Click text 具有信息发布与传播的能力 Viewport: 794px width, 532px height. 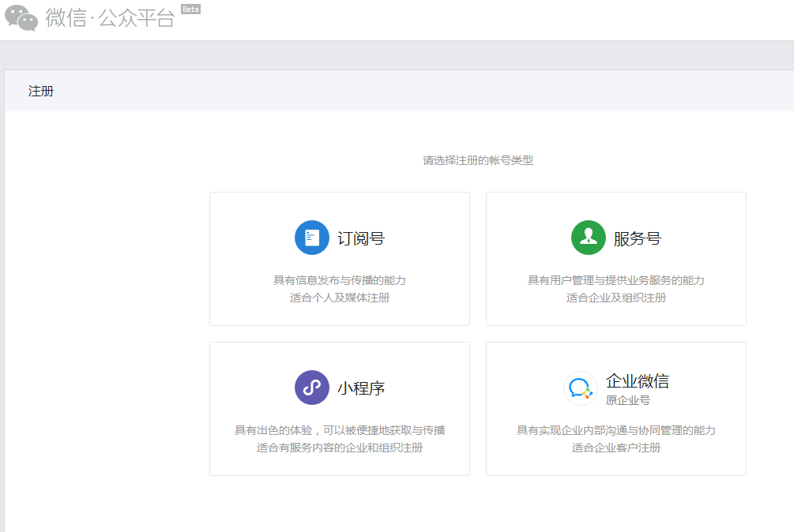click(340, 280)
